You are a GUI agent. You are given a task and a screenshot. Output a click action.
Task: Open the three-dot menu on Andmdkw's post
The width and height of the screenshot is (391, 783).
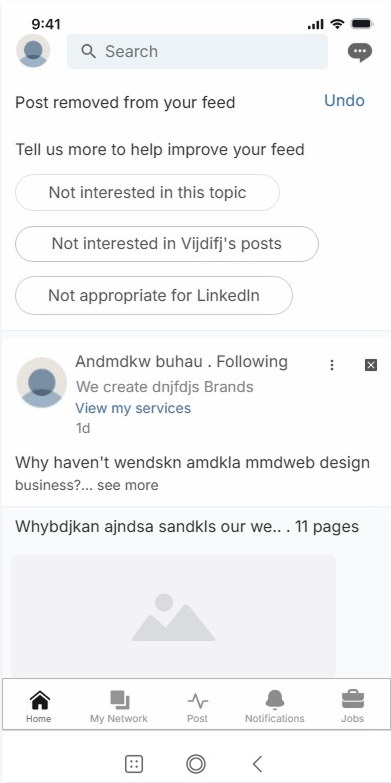(x=332, y=366)
